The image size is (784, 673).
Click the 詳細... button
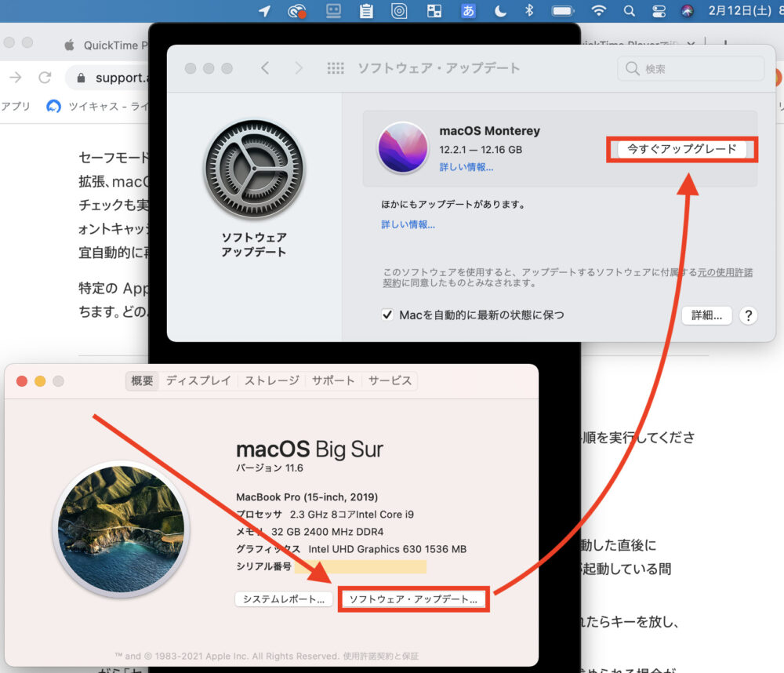[x=707, y=315]
